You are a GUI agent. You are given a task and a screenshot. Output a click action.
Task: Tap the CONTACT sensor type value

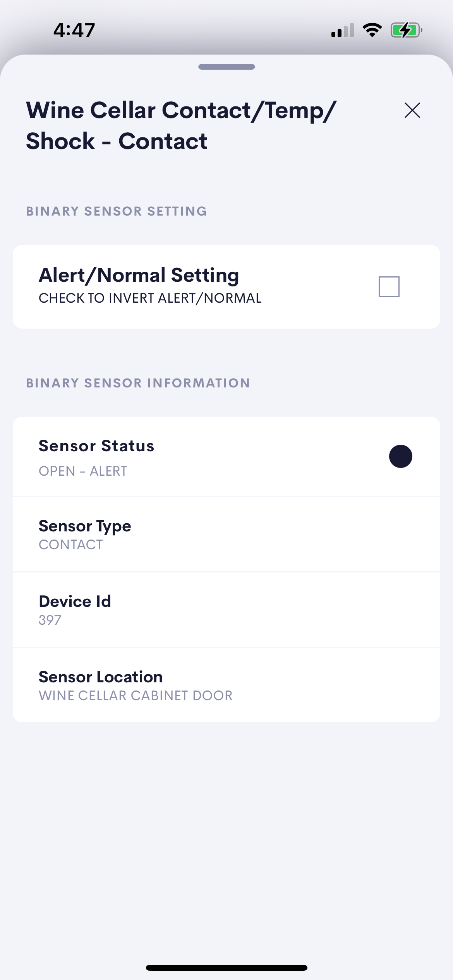[x=71, y=545]
